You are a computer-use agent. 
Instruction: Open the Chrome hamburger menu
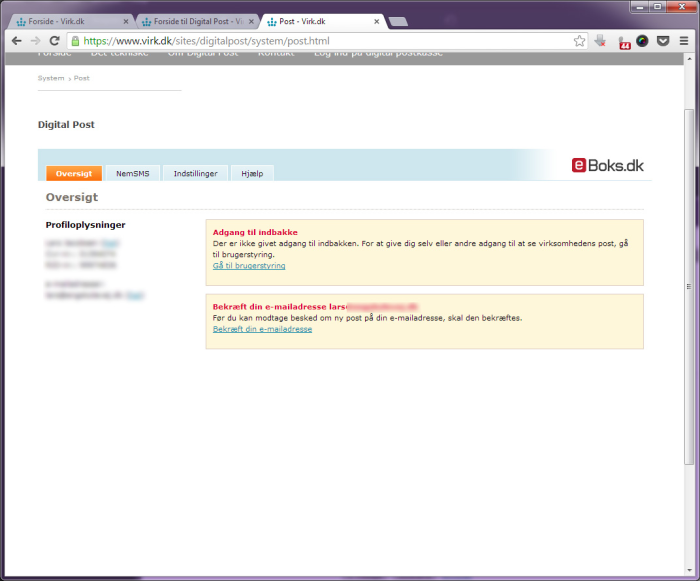[683, 41]
